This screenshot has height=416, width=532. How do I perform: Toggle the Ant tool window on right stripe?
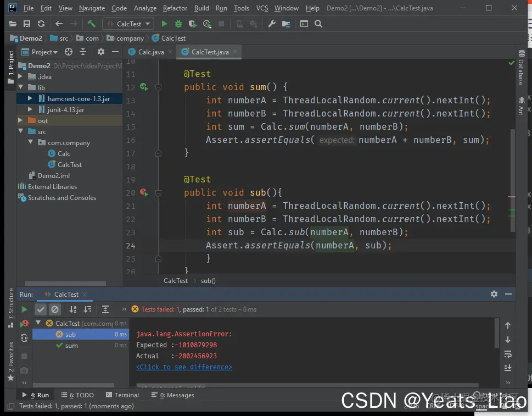pos(522,106)
